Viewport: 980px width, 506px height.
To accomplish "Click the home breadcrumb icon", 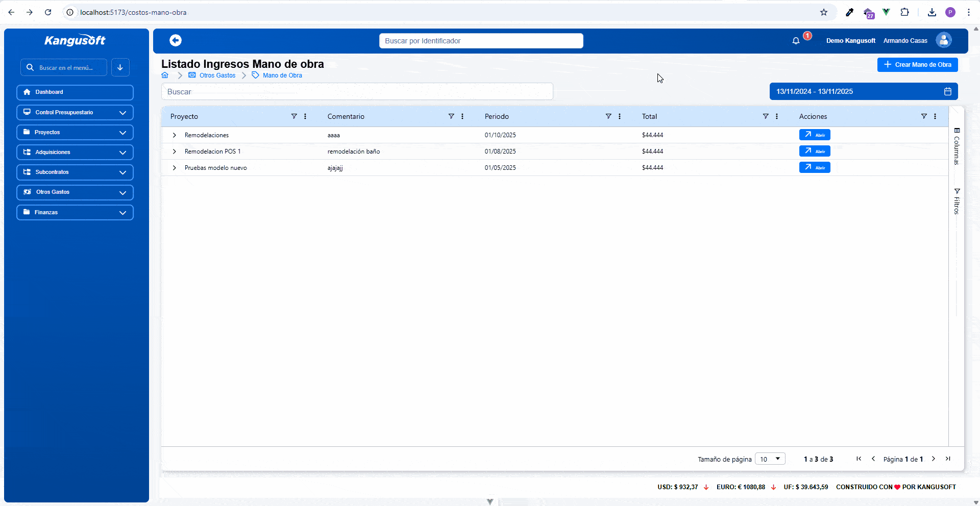I will [165, 75].
